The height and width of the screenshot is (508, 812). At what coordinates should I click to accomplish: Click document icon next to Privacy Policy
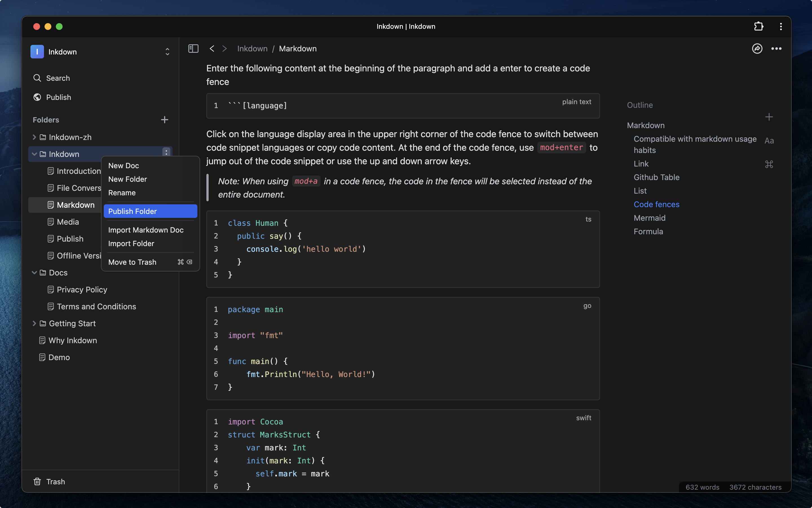click(x=51, y=290)
